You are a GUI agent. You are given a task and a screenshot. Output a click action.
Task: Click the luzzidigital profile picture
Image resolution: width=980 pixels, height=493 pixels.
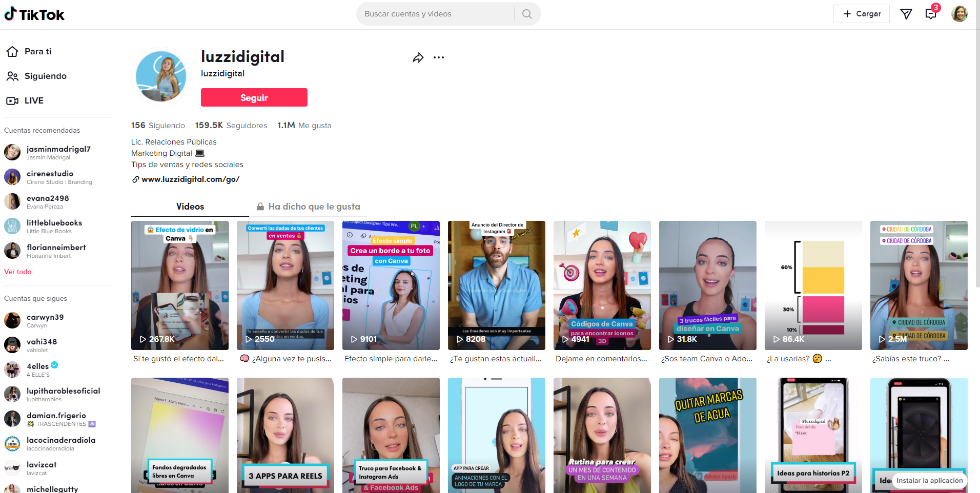[x=161, y=76]
